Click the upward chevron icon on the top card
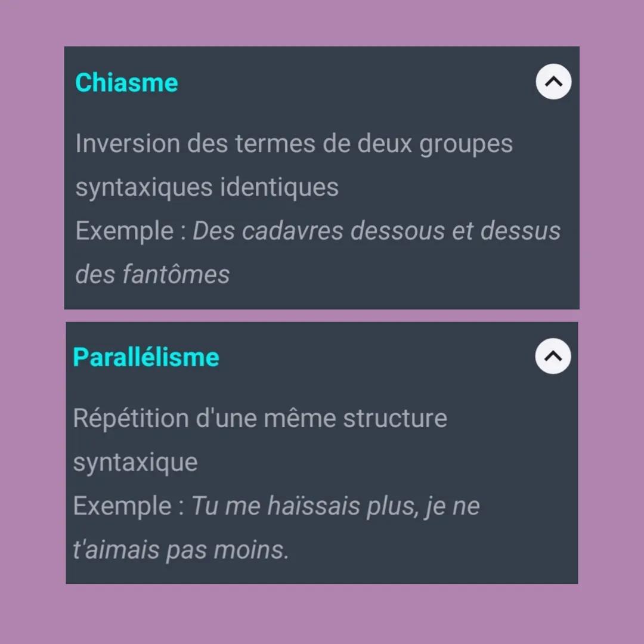Viewport: 644px width, 644px height. coord(553,82)
